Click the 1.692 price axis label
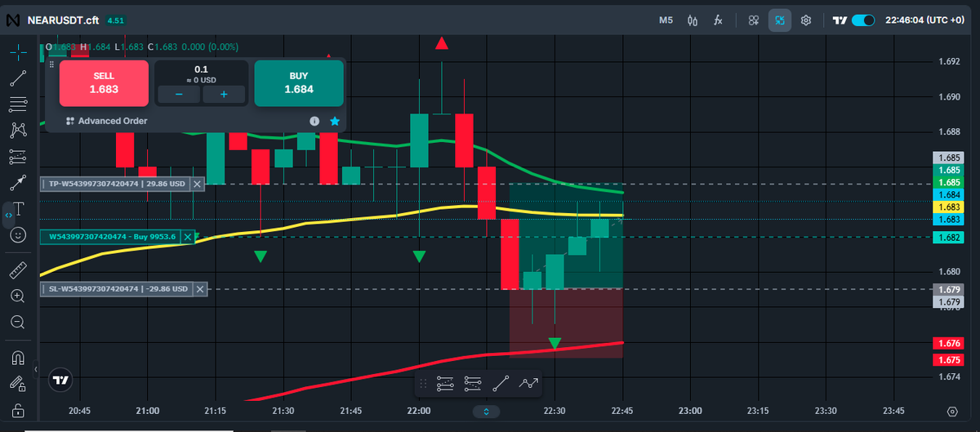 (x=949, y=61)
